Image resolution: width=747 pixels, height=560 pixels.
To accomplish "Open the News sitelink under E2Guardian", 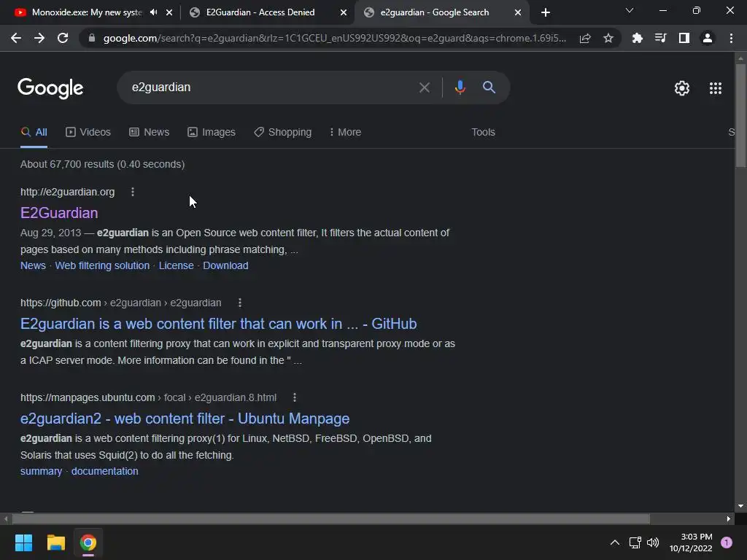I will pyautogui.click(x=33, y=265).
